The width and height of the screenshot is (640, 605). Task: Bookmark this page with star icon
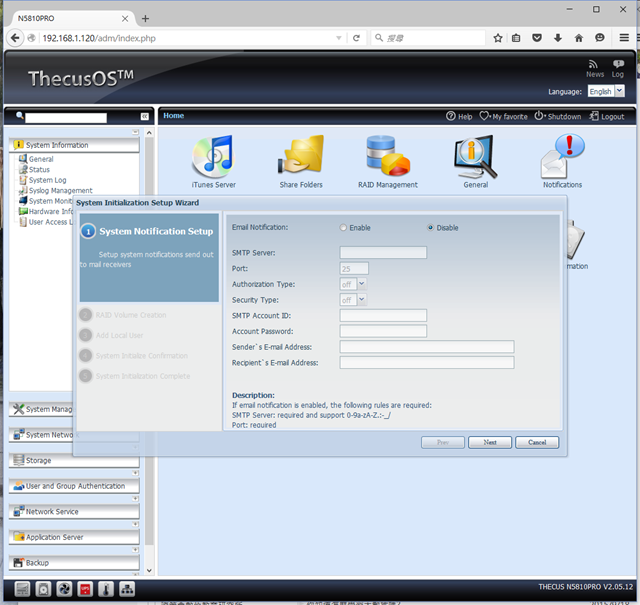[498, 38]
